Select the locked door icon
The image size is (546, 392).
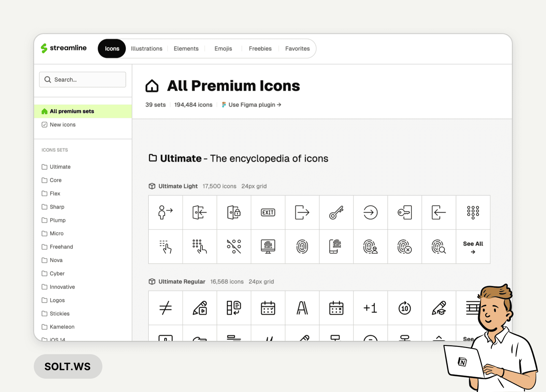[234, 212]
